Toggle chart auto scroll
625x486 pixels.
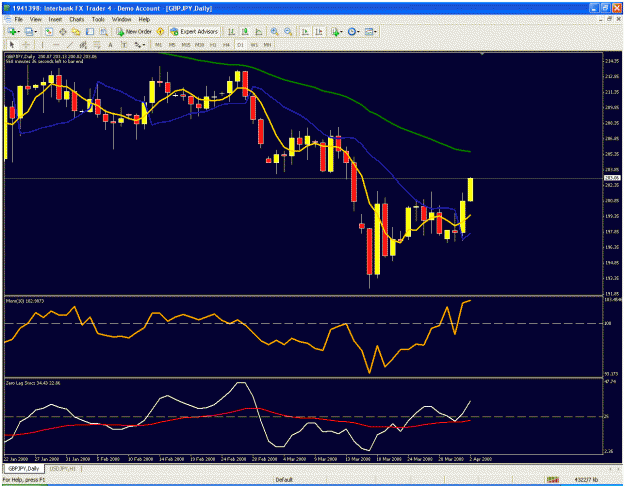coord(305,31)
